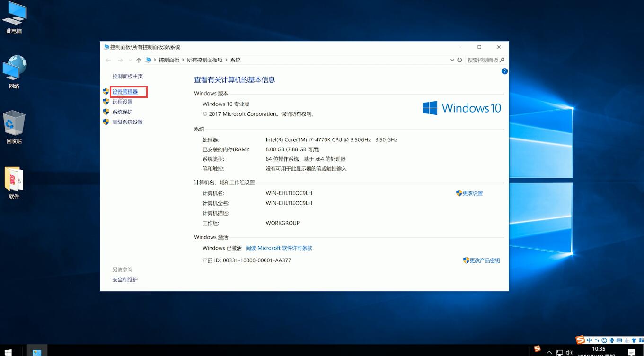Click the 没有可用于此显示器的笔或触控输入 text
Viewport: 644px width, 356px height.
306,169
